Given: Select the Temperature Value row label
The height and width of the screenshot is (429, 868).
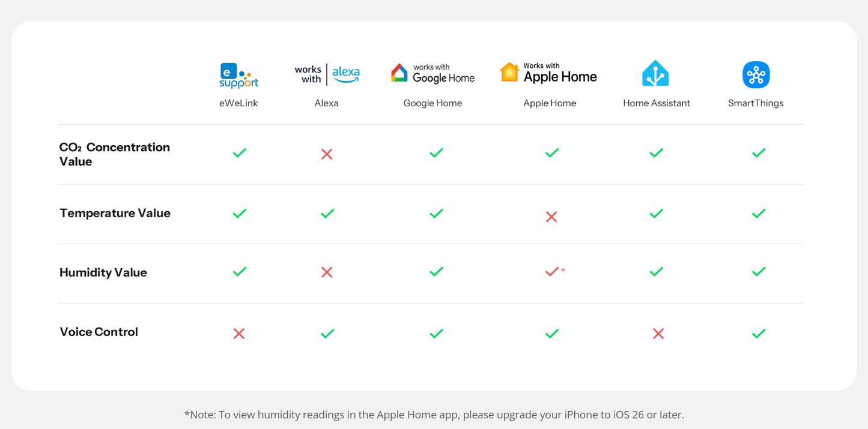Looking at the screenshot, I should [x=115, y=213].
